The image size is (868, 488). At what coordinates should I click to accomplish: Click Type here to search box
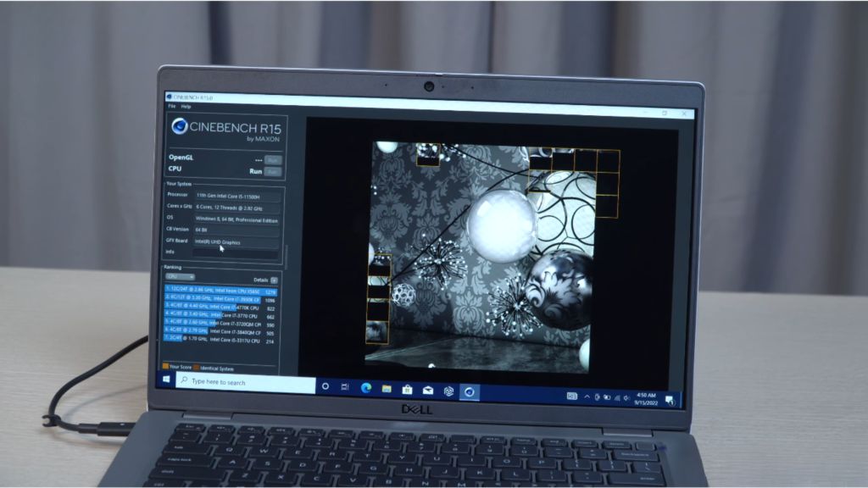[246, 382]
